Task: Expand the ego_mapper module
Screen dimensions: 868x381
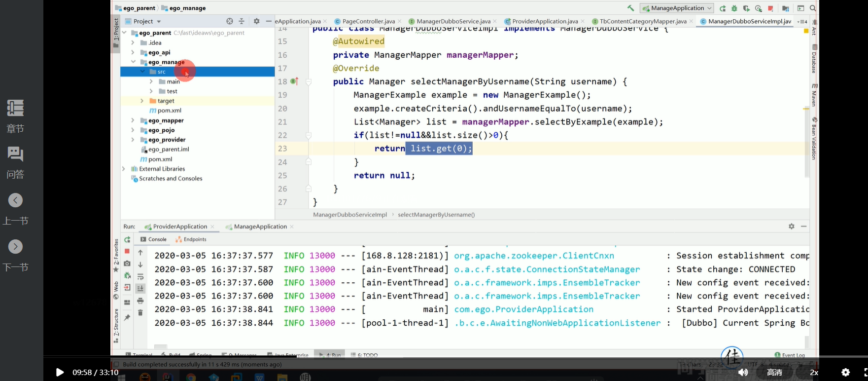Action: pyautogui.click(x=133, y=120)
